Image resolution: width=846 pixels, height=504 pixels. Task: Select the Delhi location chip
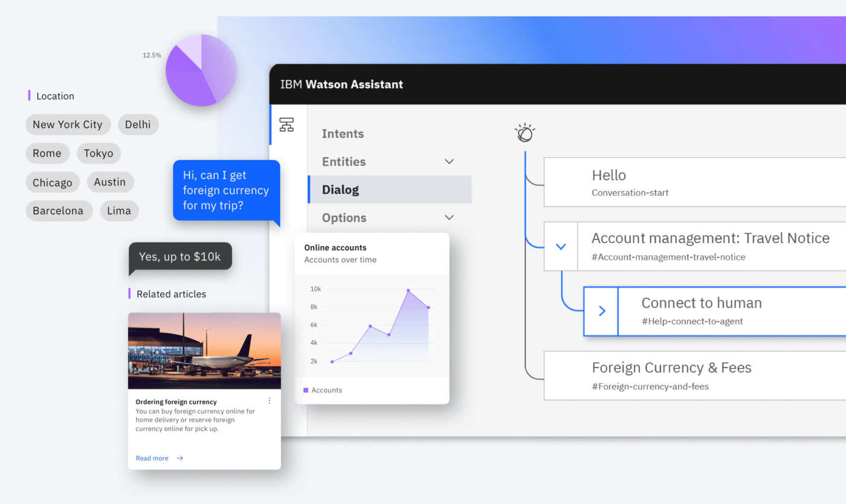point(138,124)
